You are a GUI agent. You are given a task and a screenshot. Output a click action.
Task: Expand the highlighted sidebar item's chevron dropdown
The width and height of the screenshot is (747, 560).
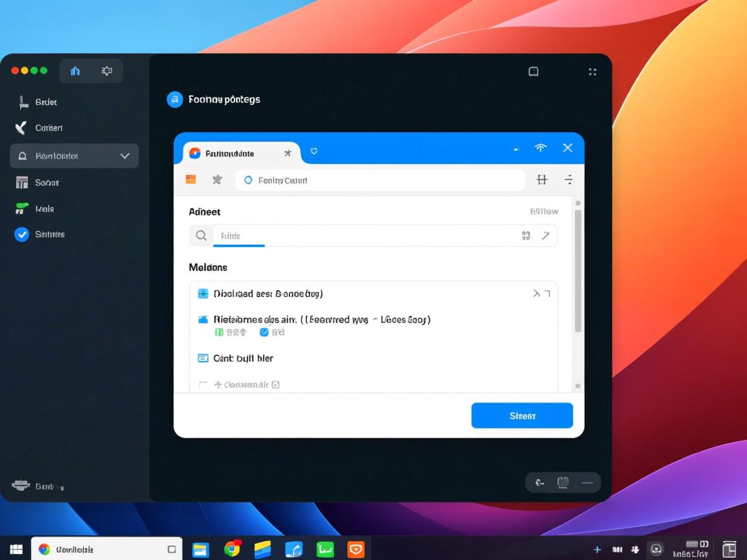pyautogui.click(x=125, y=156)
